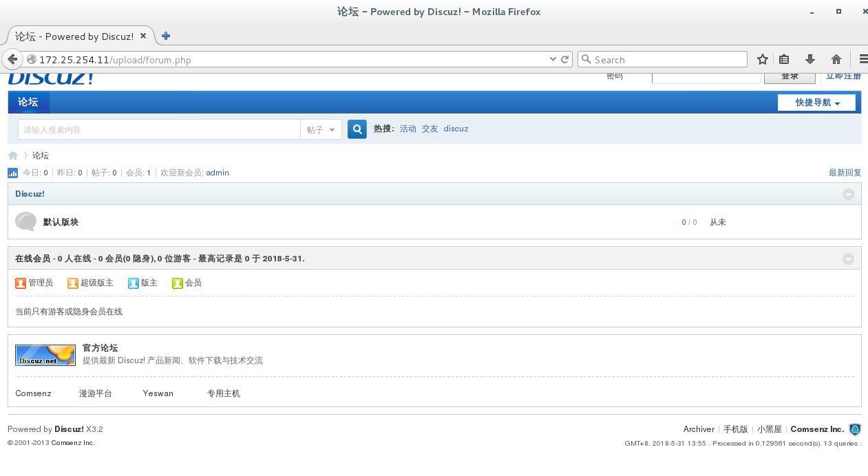Click the 会员 green user icon
This screenshot has width=868, height=476.
click(x=178, y=283)
